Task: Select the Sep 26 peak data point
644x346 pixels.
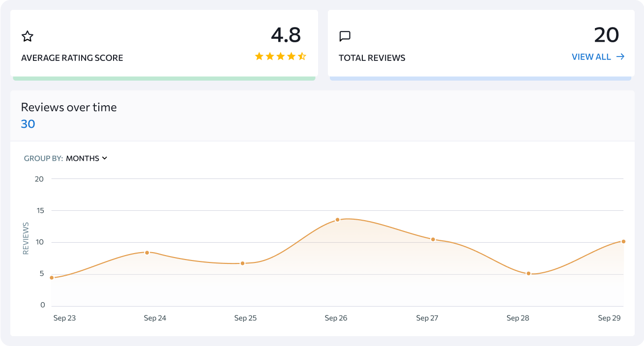Action: (337, 220)
